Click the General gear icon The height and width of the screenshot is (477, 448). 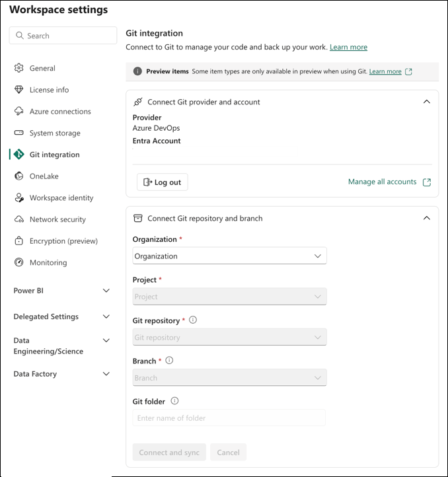[19, 68]
